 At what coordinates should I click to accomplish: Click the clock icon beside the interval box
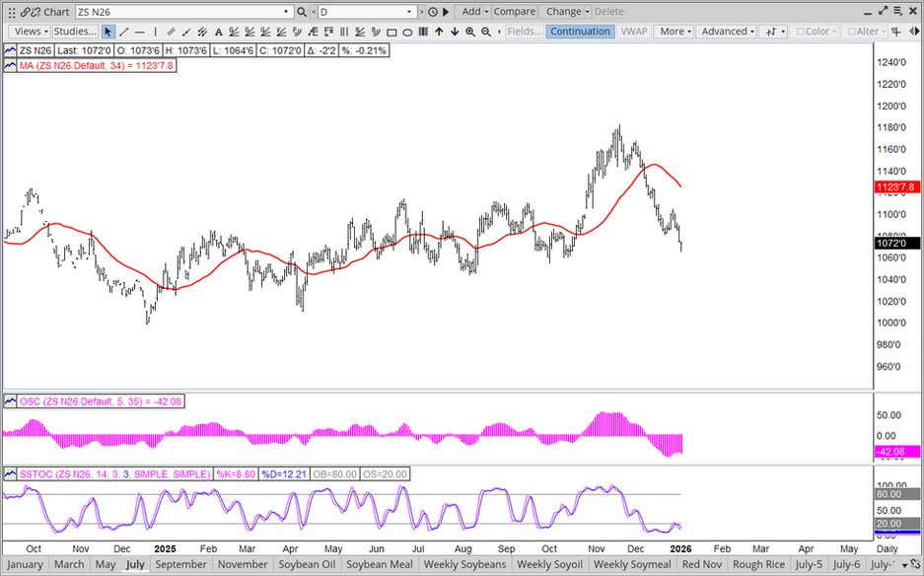coord(433,12)
